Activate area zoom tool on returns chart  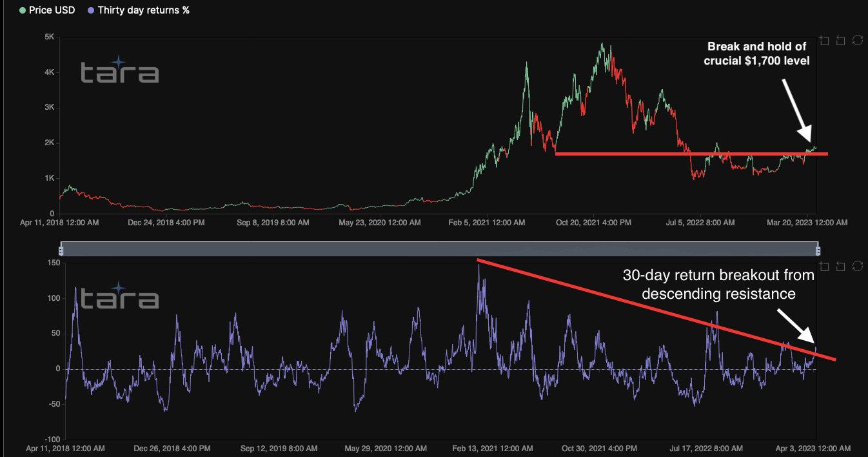[824, 266]
